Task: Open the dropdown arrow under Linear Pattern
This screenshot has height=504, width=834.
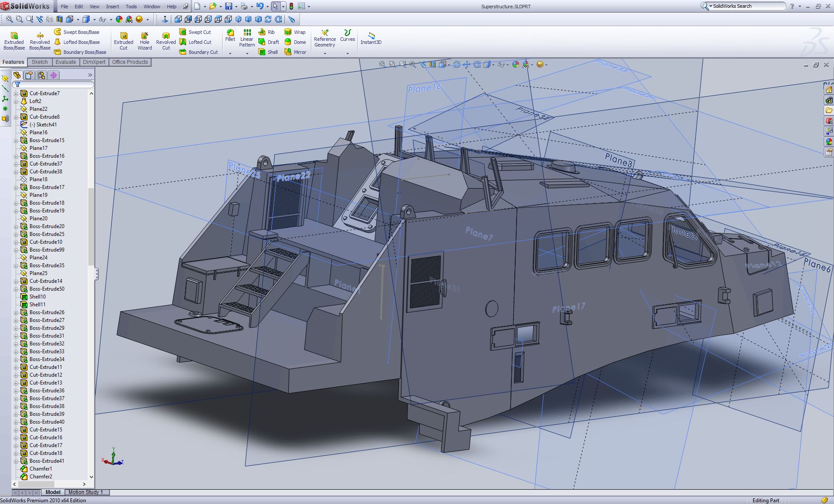Action: (247, 53)
